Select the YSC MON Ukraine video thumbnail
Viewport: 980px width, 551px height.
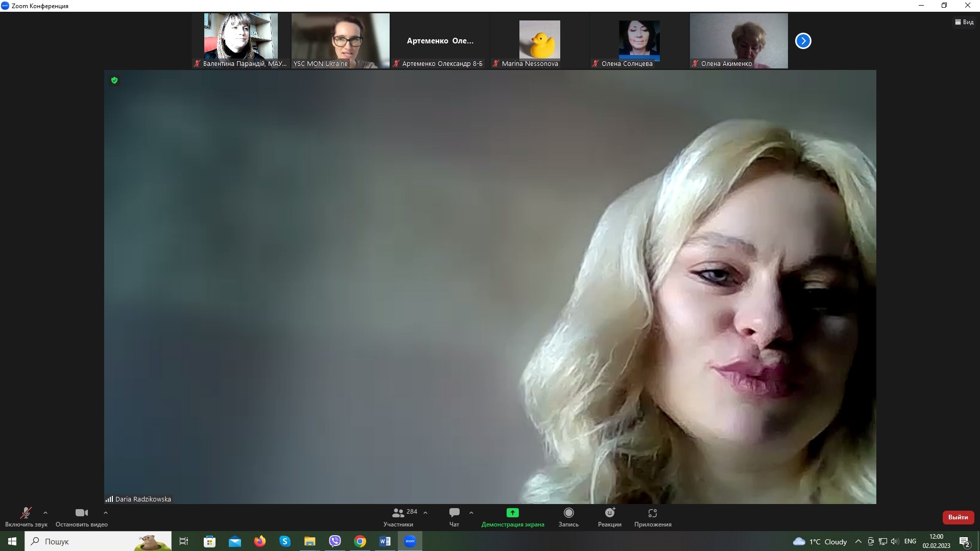(x=340, y=41)
